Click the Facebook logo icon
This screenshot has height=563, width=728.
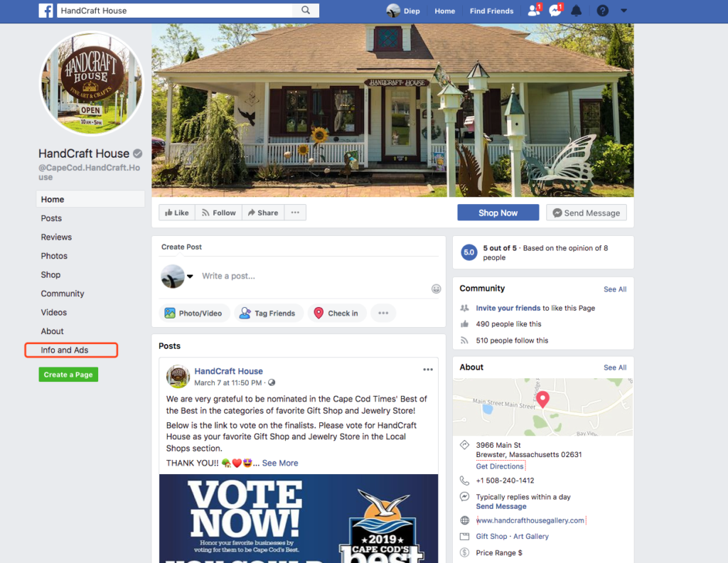coord(45,10)
